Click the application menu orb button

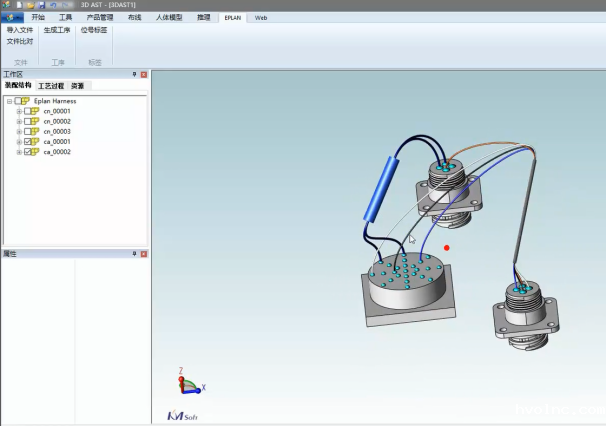click(x=11, y=17)
